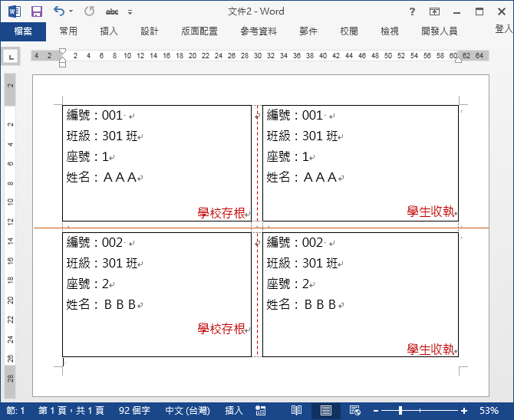Viewport: 514px width, 420px height.
Task: Click 班級：301 班 in top-right box
Action: 302,136
